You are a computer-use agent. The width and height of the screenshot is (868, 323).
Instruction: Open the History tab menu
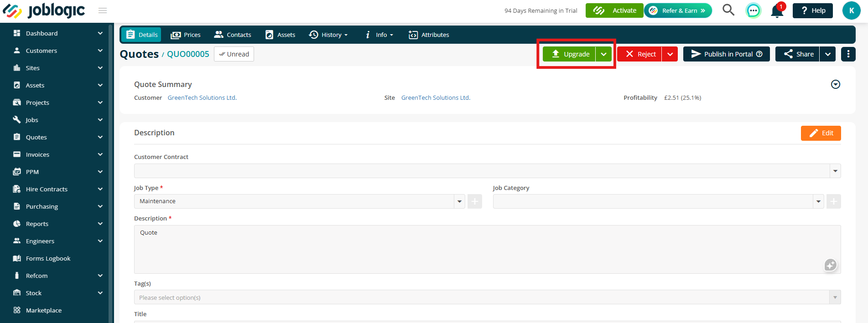(x=328, y=35)
